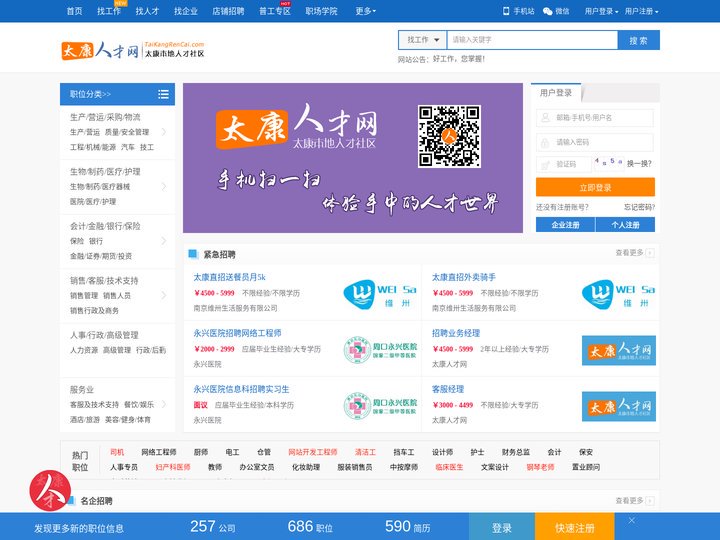720x540 pixels.
Task: Click the red round floating 太康人才 badge
Action: (x=50, y=490)
